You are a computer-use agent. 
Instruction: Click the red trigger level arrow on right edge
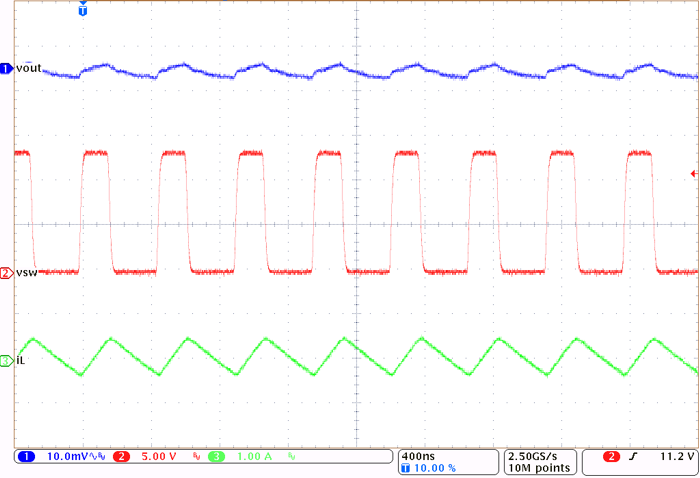pos(693,173)
